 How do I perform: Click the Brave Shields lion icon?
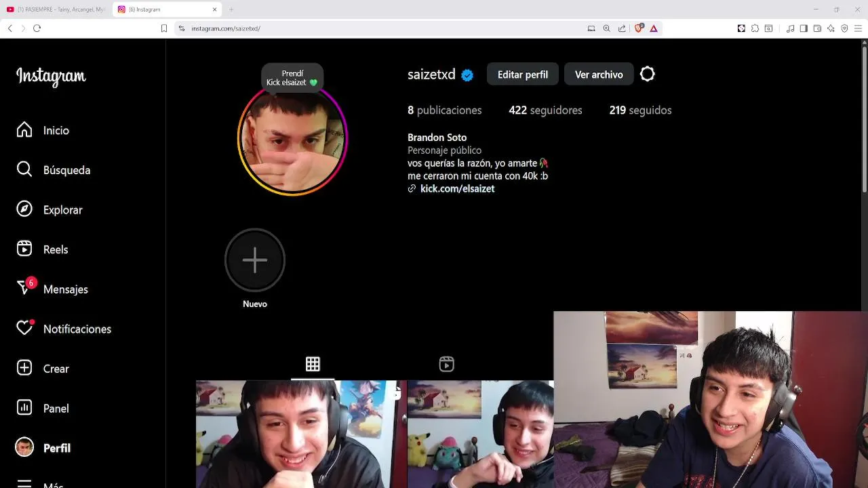tap(638, 28)
